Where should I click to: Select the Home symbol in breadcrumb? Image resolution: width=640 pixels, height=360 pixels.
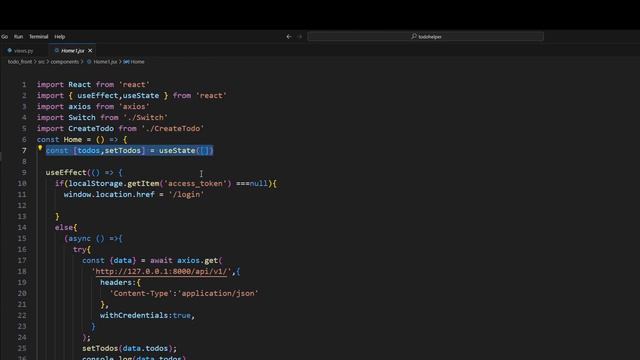click(138, 62)
